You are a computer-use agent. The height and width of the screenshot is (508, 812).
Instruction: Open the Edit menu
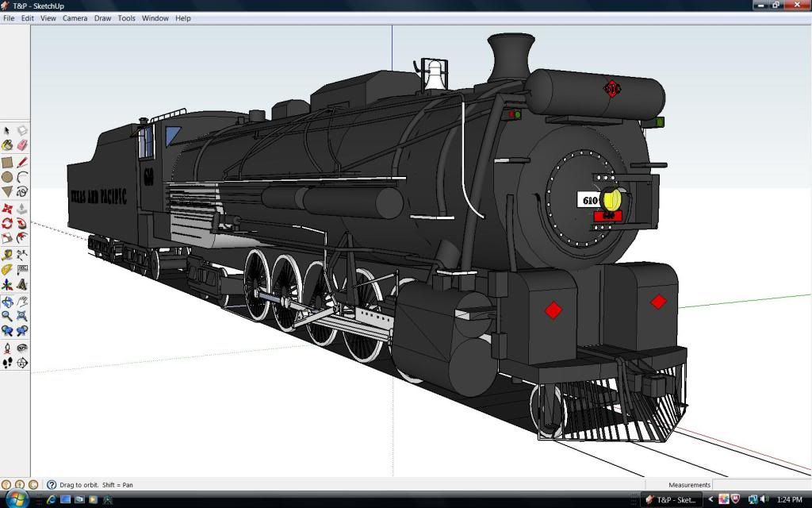28,18
